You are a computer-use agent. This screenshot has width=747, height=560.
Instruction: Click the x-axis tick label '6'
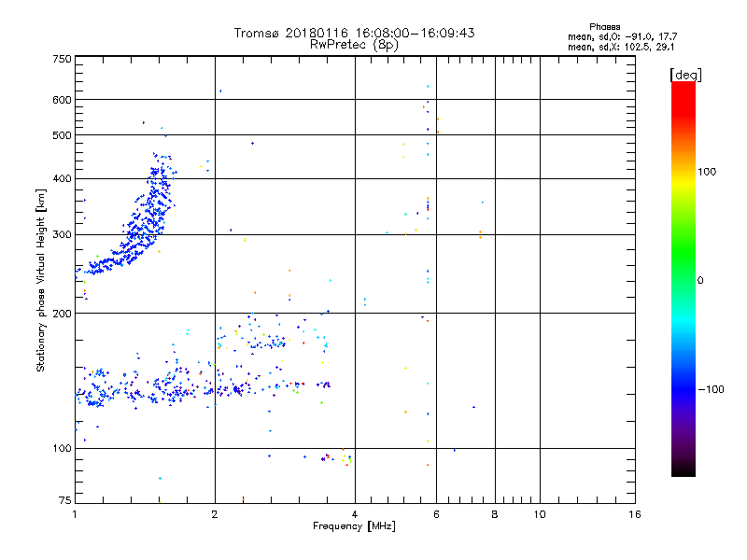coord(436,514)
